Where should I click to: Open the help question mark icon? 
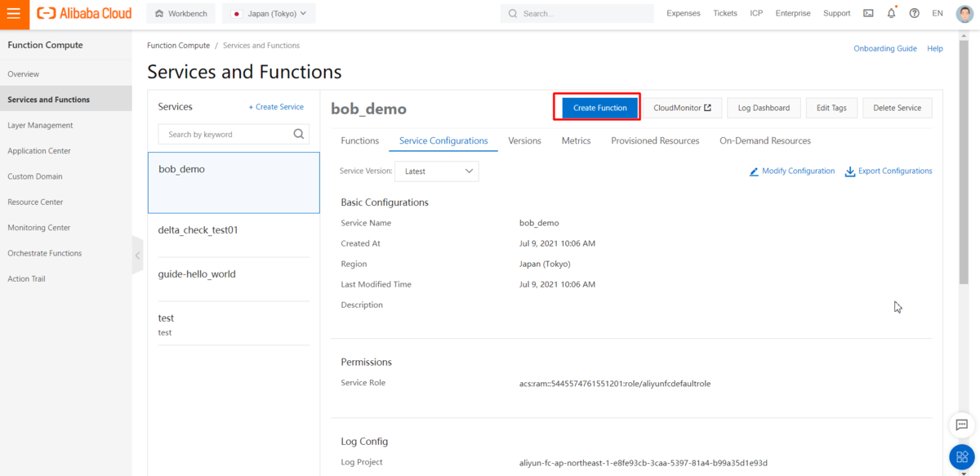(914, 13)
